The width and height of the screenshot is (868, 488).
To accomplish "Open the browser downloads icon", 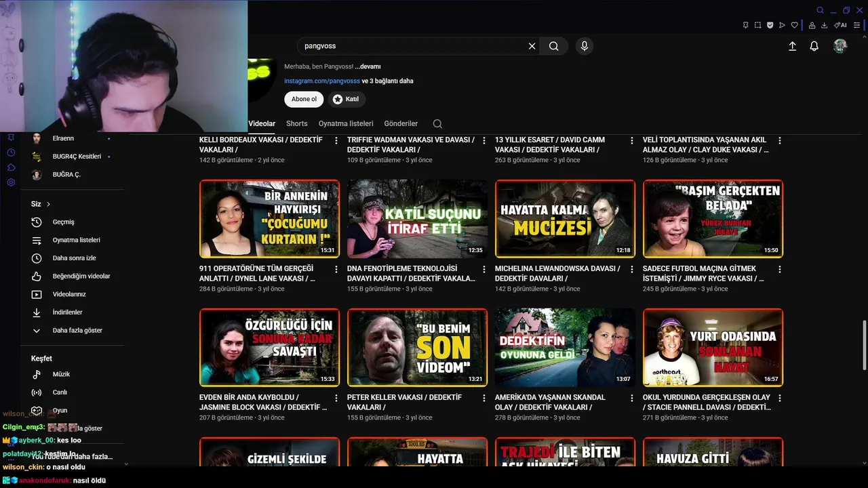I will click(824, 25).
